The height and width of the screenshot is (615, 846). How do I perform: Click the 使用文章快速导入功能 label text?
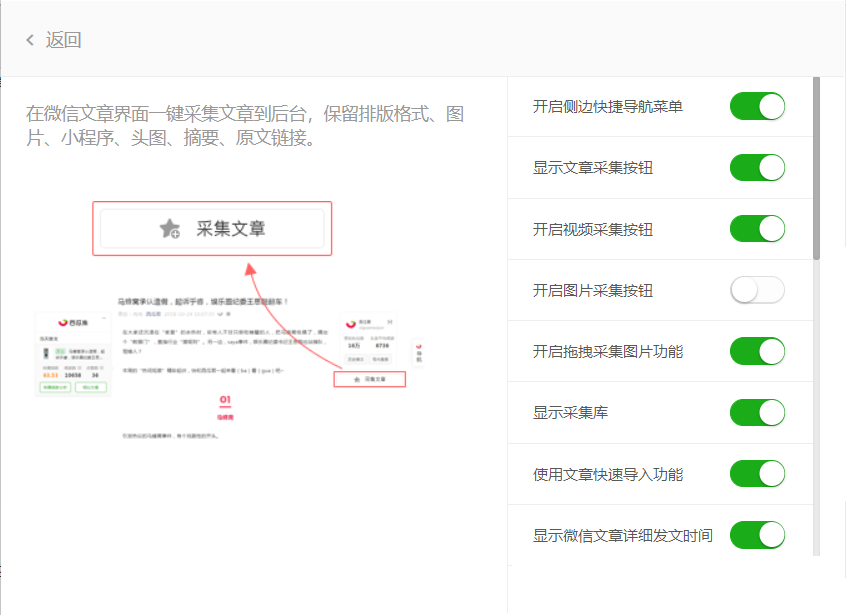coord(608,474)
